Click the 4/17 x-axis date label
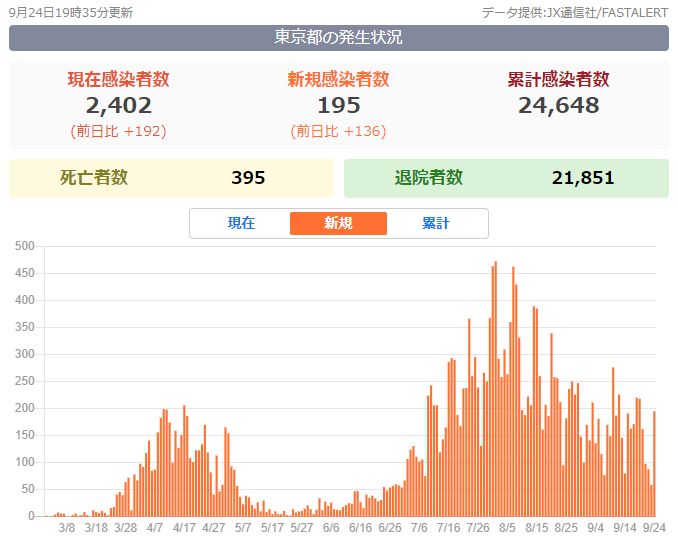Viewport: 678px width, 543px height. tap(184, 528)
